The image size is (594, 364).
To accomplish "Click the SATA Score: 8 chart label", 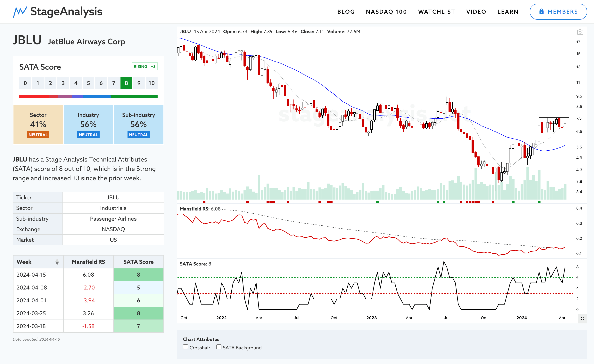I will (x=195, y=264).
